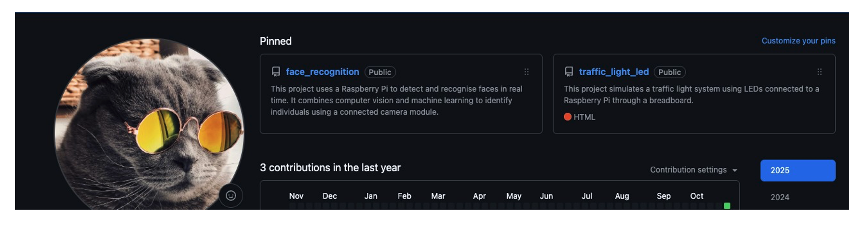Switch to the 2024 contribution year
The height and width of the screenshot is (228, 868).
click(780, 197)
